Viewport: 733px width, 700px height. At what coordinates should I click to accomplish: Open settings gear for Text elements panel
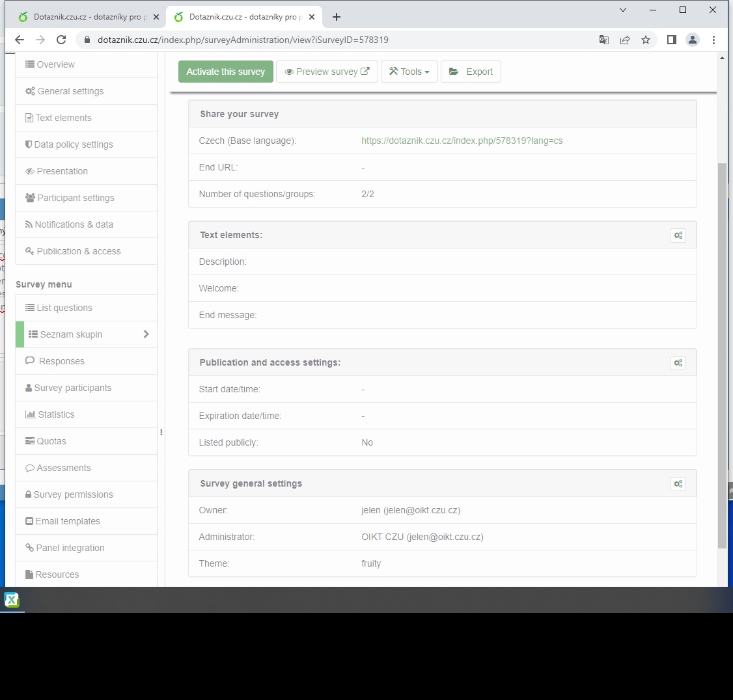678,236
